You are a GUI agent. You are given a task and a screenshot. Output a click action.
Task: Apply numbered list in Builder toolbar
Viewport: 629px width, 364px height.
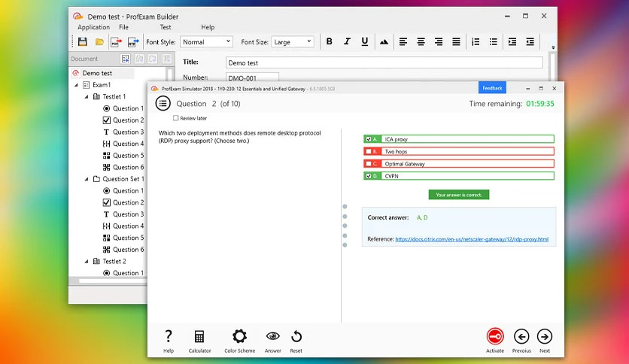click(x=476, y=41)
